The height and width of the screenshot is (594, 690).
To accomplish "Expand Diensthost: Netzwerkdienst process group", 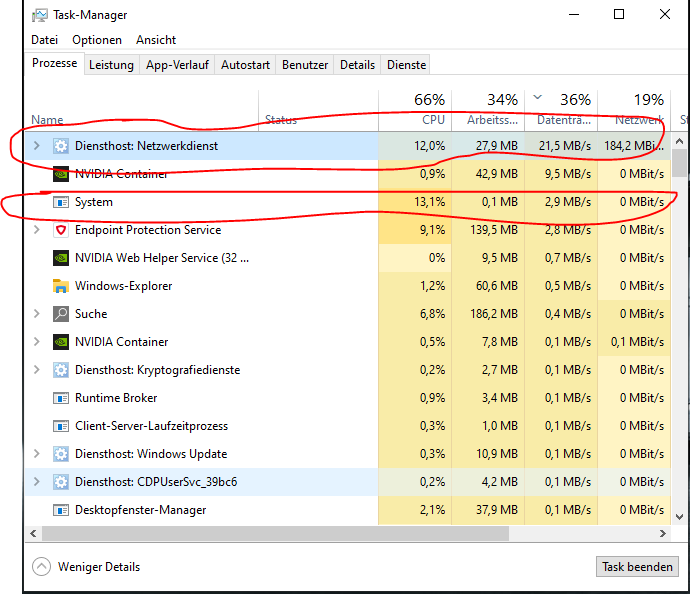I will click(x=37, y=146).
